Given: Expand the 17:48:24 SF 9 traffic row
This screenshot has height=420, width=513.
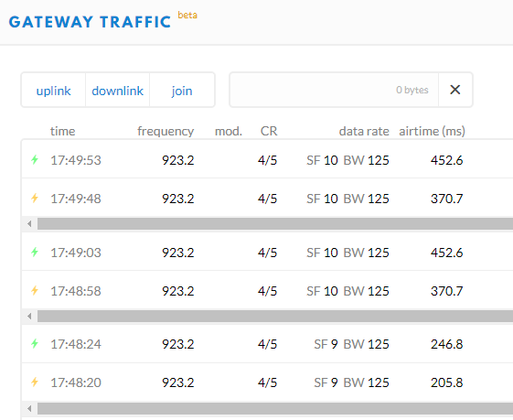Looking at the screenshot, I should click(267, 344).
